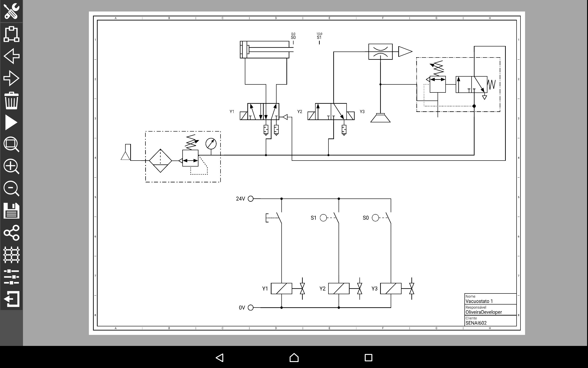Tap the Android back button

219,357
